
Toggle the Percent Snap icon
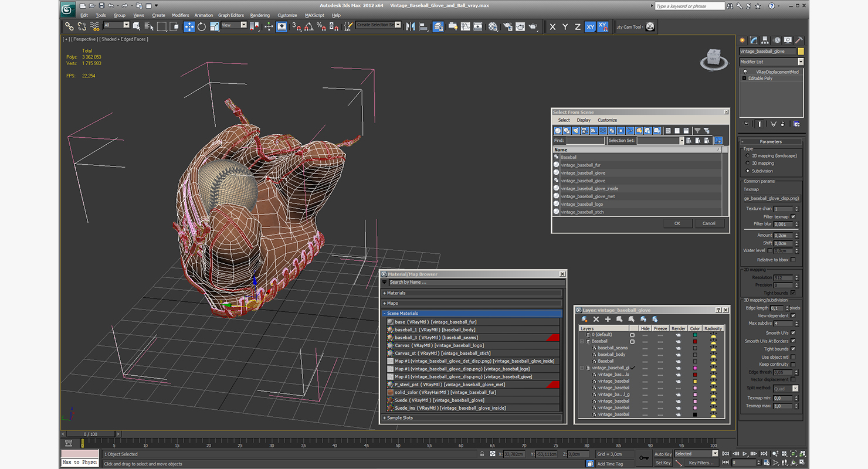click(x=321, y=26)
